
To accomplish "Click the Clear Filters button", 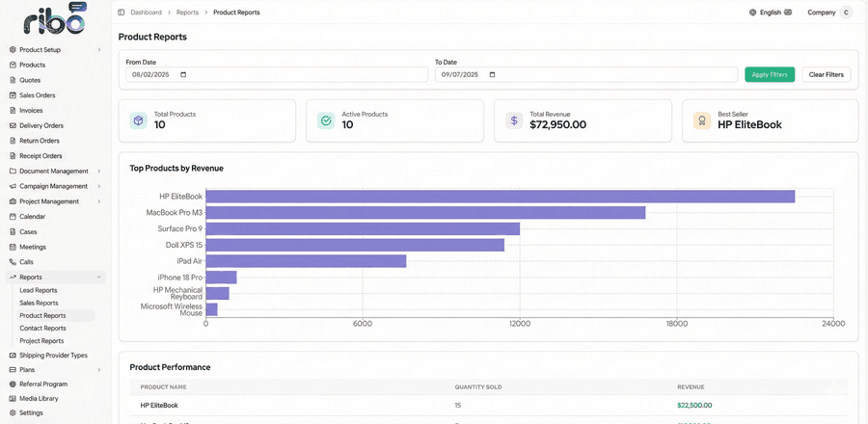I will pos(826,74).
